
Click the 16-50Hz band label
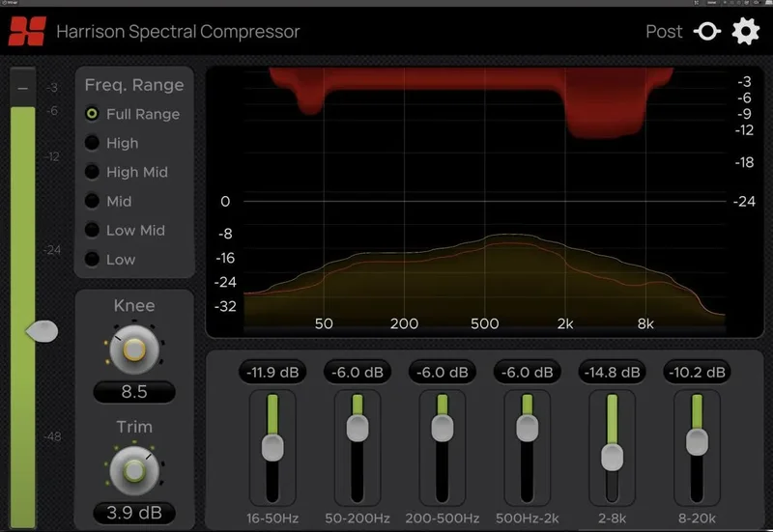272,518
